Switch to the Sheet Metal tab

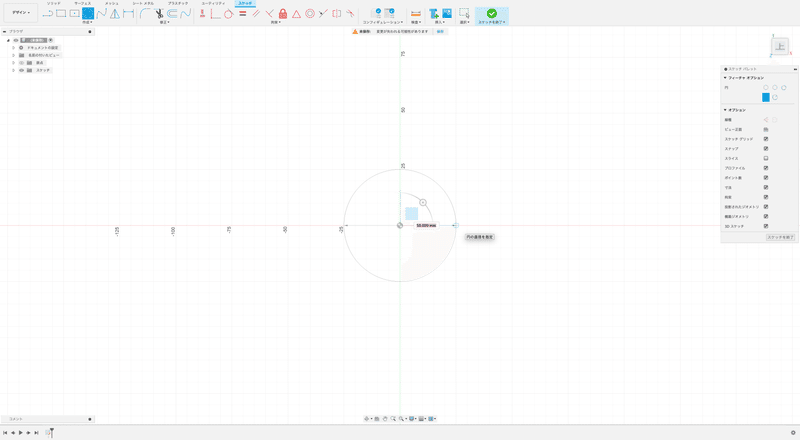click(x=143, y=4)
